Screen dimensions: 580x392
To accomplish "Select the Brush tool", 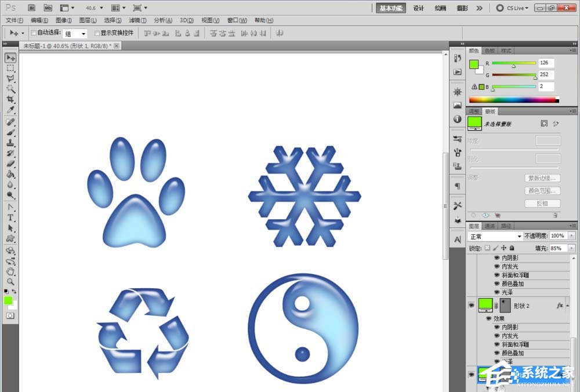I will click(x=10, y=133).
